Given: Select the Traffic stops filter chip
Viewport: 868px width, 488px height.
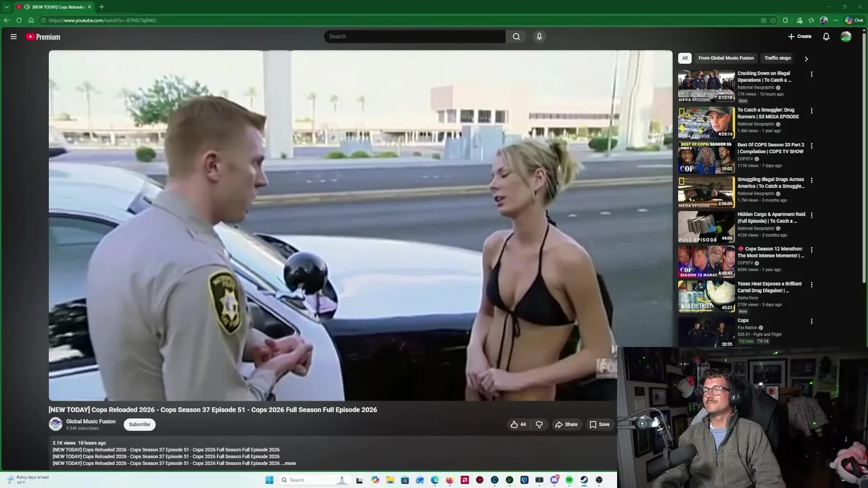Looking at the screenshot, I should 778,58.
